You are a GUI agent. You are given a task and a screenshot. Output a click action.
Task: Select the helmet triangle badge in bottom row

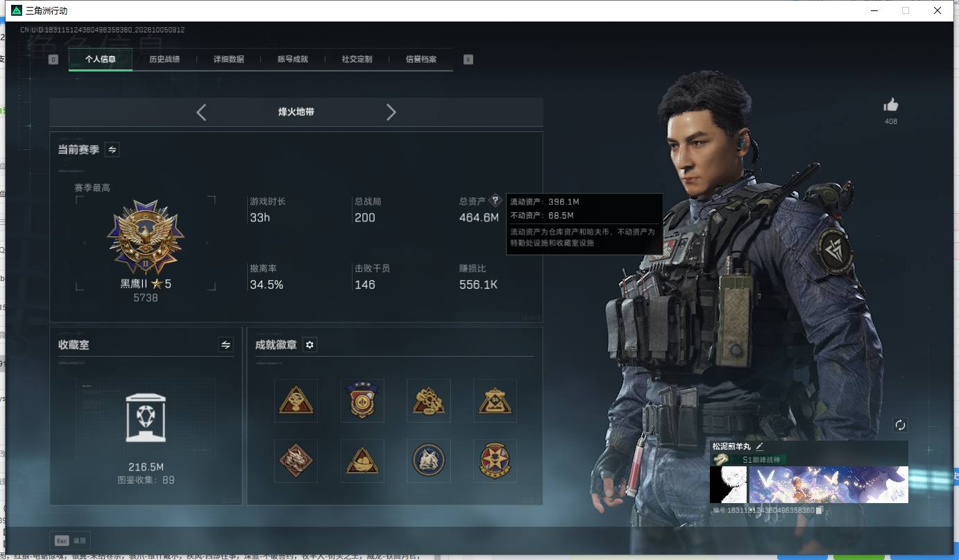(x=362, y=461)
